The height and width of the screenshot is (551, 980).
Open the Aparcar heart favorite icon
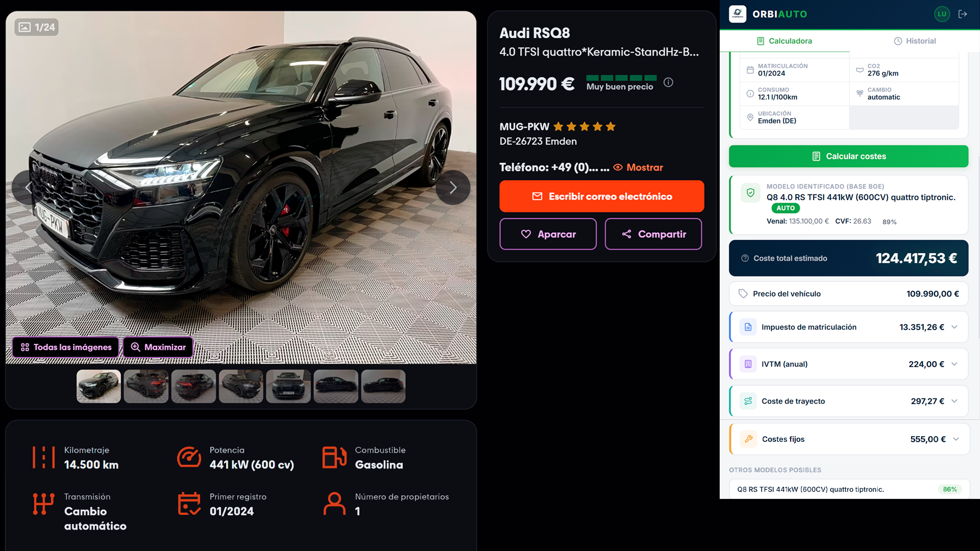(x=526, y=234)
